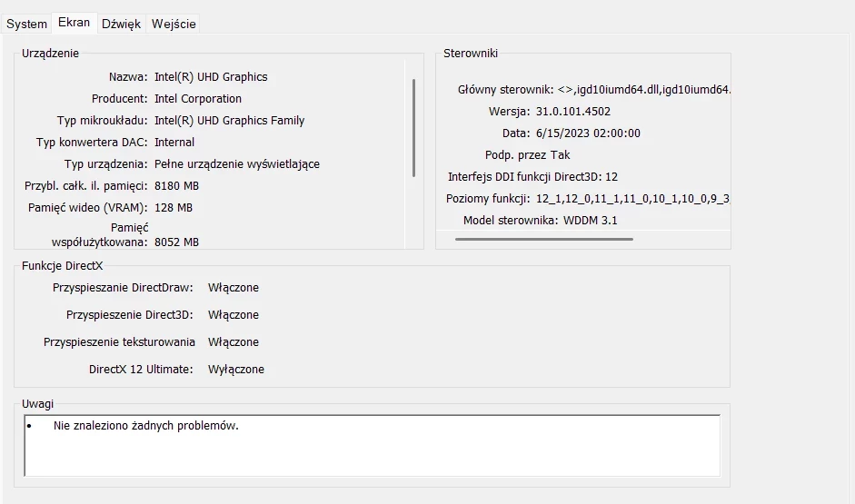Image resolution: width=855 pixels, height=504 pixels.
Task: Select the Intel(R) UHD Graphics name value
Action: tap(211, 77)
